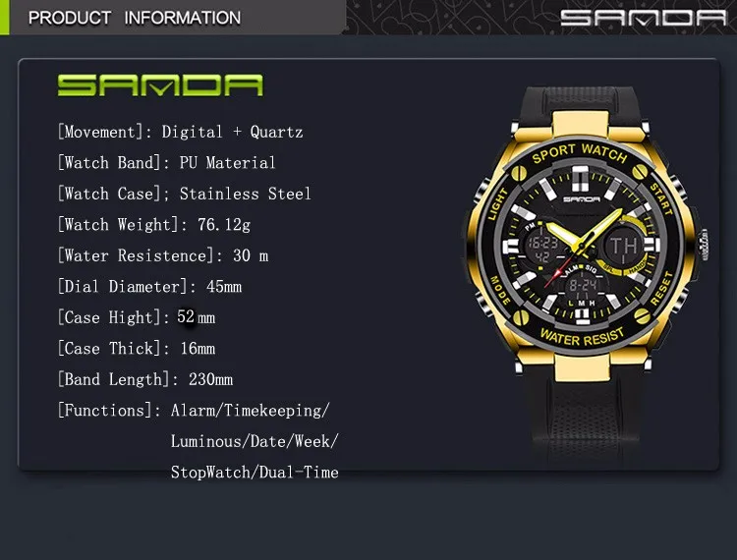The width and height of the screenshot is (737, 560).
Task: Select the Watch Band: PU Material line
Action: 166,163
